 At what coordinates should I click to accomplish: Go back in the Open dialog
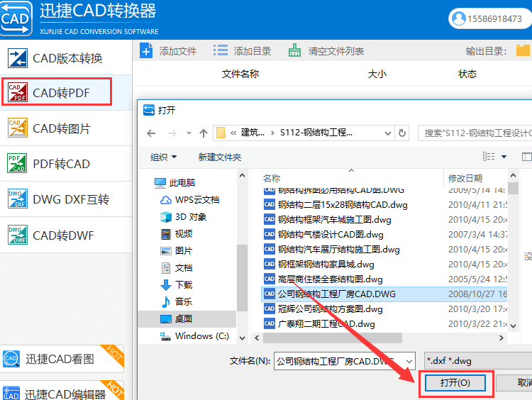[x=151, y=133]
